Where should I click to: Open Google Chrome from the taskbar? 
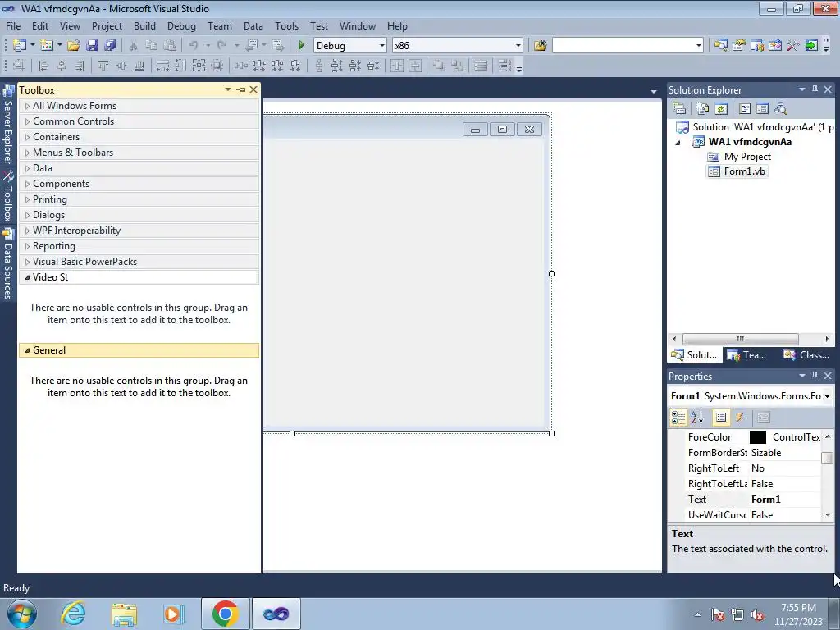pyautogui.click(x=225, y=614)
